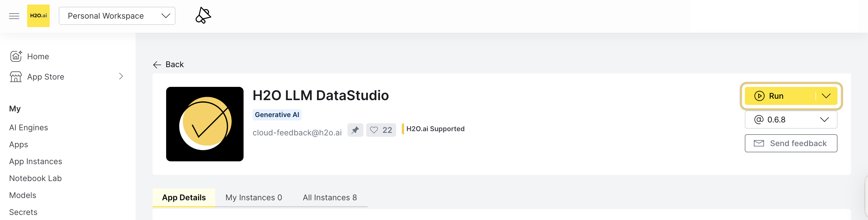Switch to the My Instances tab
The height and width of the screenshot is (220, 868).
point(254,197)
